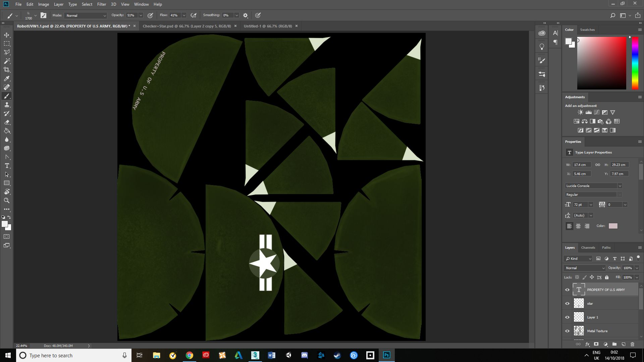Select the Move tool
This screenshot has width=644, height=362.
pos(7,35)
